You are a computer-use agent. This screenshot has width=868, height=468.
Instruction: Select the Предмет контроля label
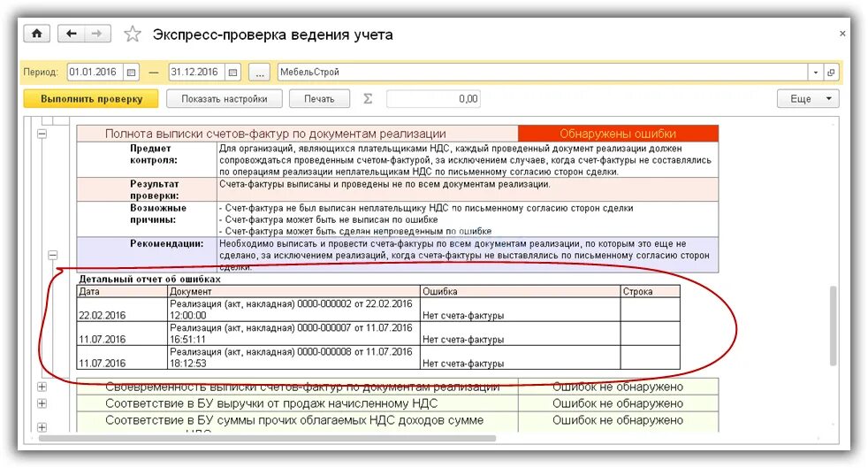tap(153, 154)
